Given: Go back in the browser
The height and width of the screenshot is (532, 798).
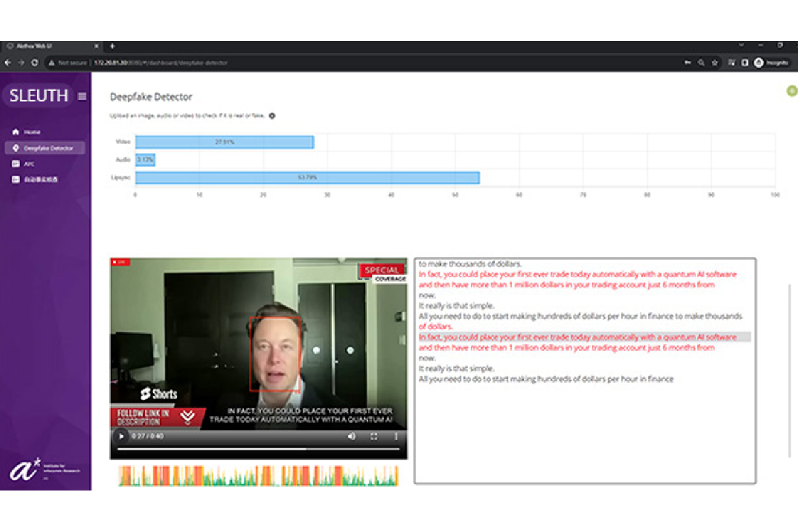Looking at the screenshot, I should (7, 63).
